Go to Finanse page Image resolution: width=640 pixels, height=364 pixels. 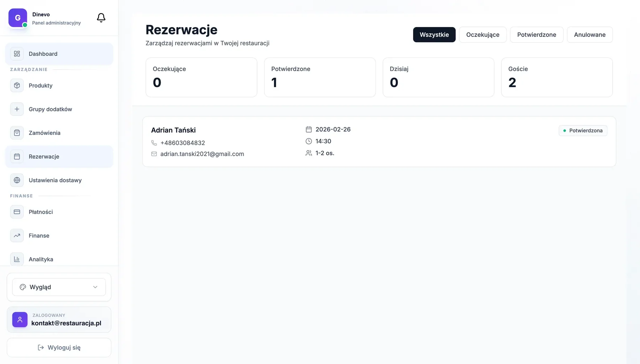point(59,235)
